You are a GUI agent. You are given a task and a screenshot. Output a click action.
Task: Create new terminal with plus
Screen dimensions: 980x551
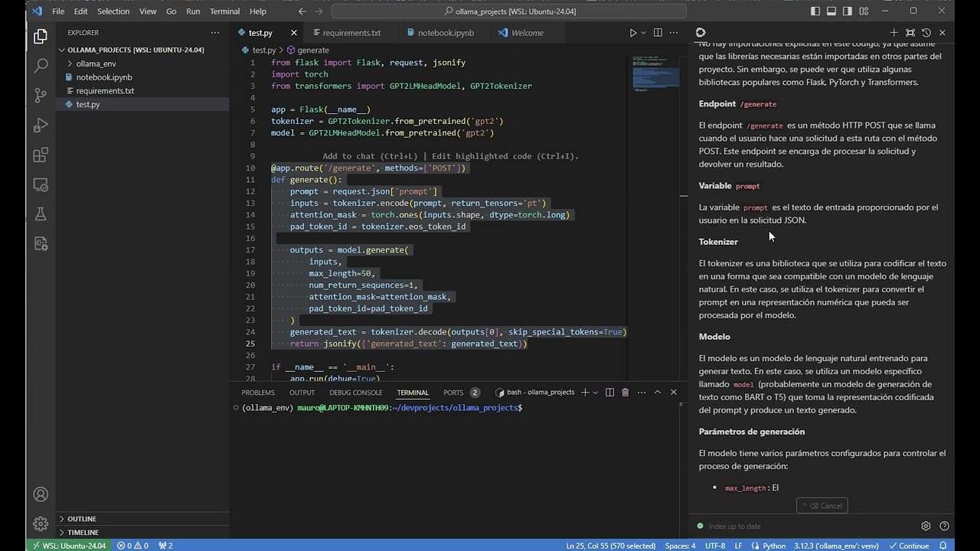pyautogui.click(x=585, y=393)
